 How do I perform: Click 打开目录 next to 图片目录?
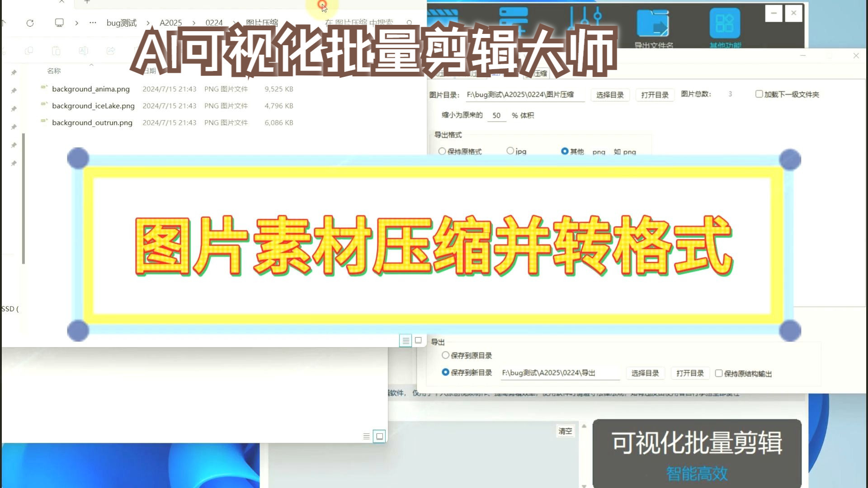[x=655, y=95]
